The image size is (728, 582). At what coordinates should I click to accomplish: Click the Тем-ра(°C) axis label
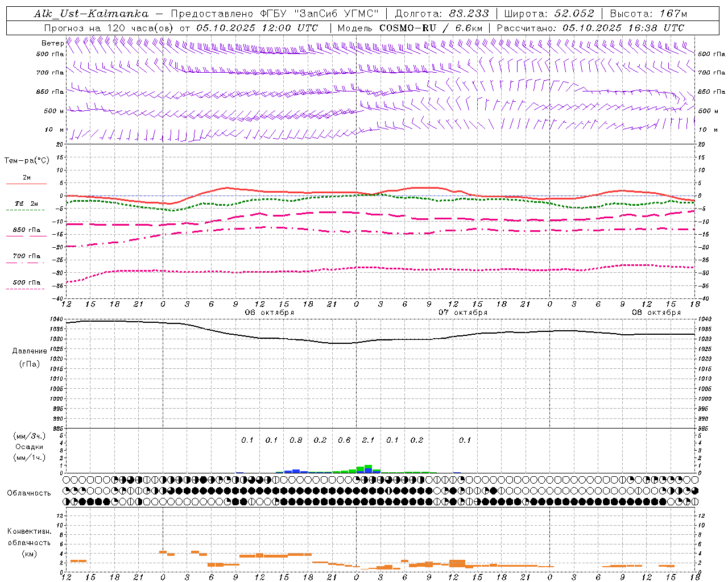(27, 160)
